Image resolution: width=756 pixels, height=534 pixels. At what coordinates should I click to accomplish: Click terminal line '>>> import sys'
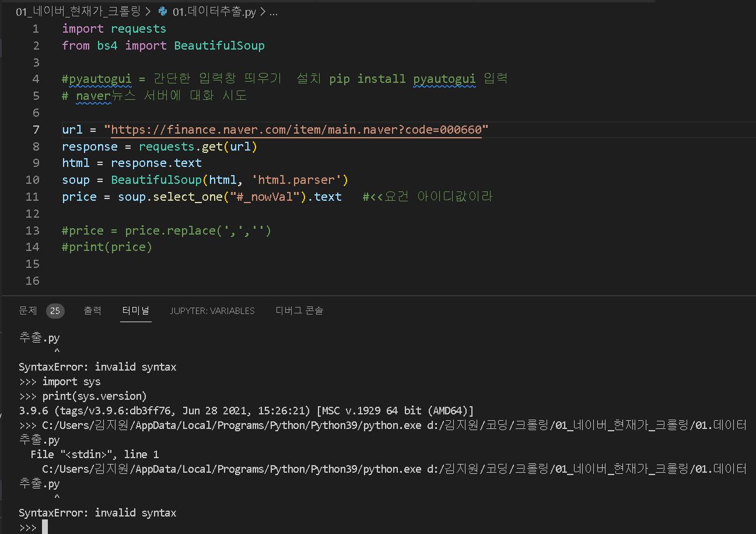(x=60, y=382)
